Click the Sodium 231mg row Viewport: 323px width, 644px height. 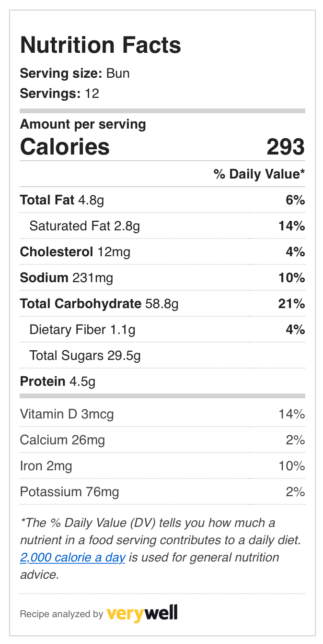tap(162, 277)
